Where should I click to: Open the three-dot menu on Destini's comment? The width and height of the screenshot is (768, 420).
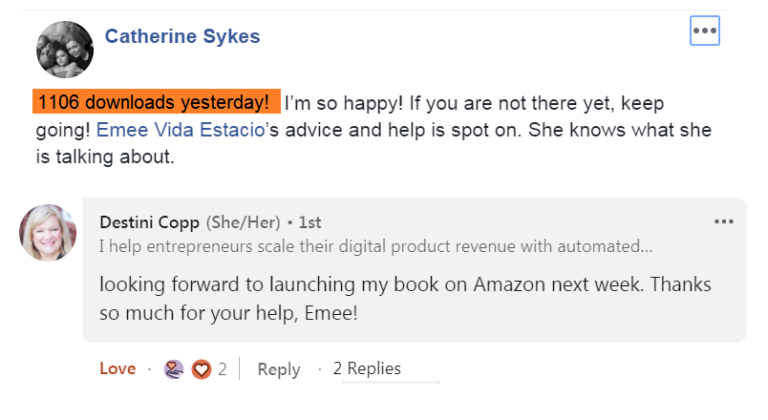point(723,222)
